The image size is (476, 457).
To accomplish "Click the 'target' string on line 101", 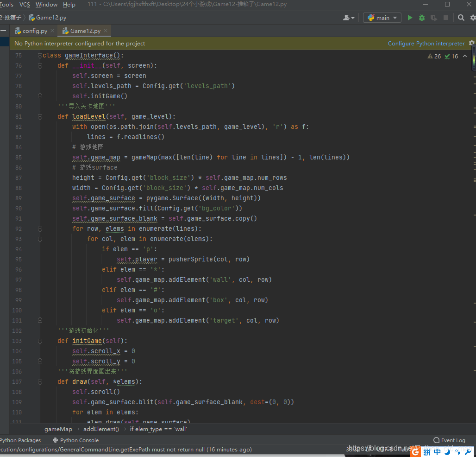I will 224,320.
